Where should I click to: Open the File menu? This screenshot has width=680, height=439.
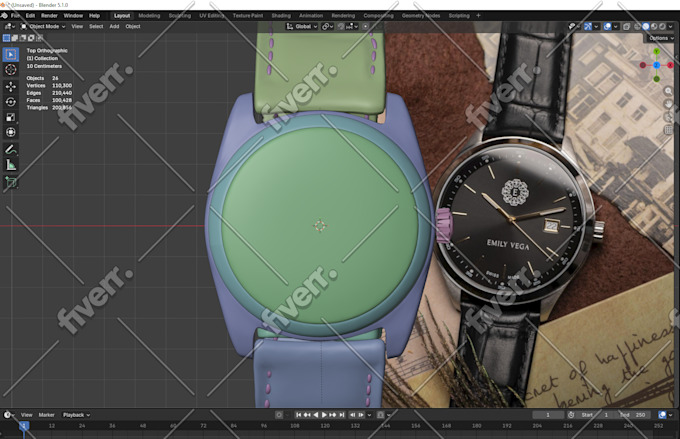click(16, 16)
